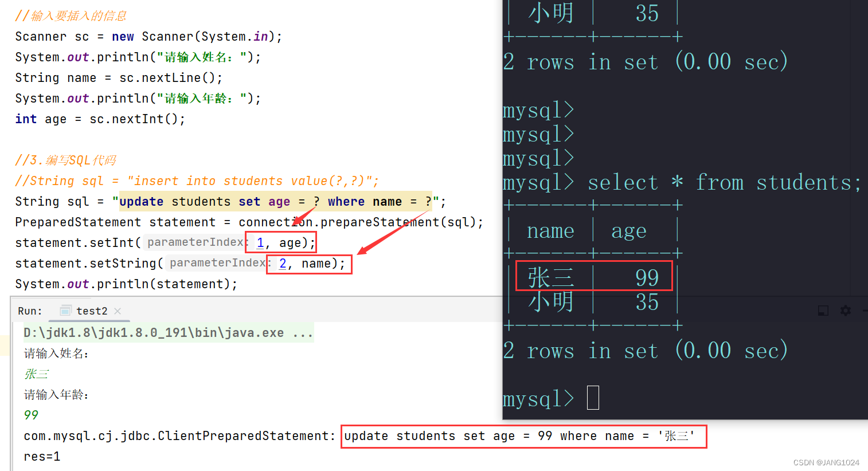Click the CSDN @JANG1024 watermark link

coord(826,462)
